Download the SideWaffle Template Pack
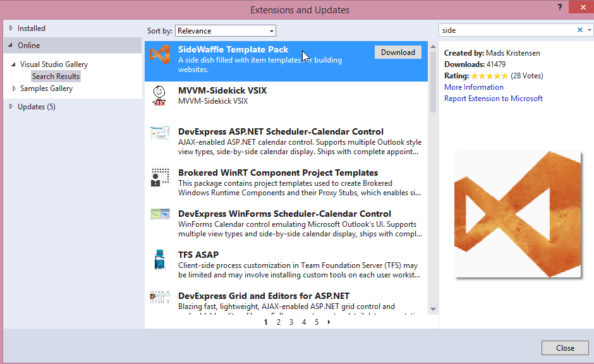The width and height of the screenshot is (594, 364). point(397,52)
